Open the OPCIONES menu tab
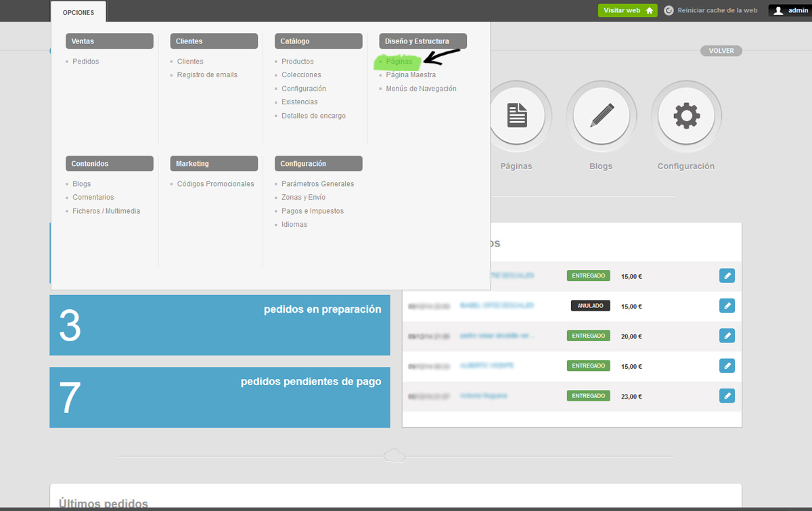 78,12
